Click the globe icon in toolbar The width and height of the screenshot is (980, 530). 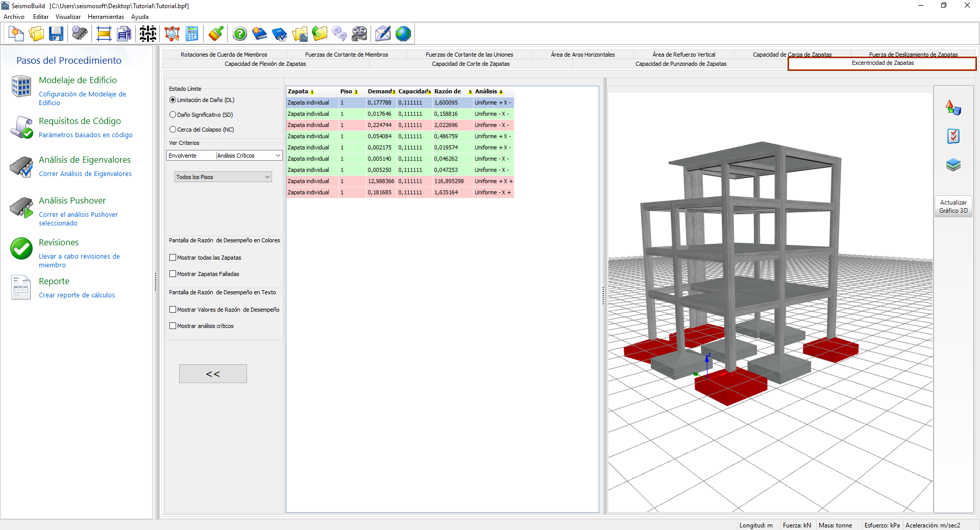(x=403, y=34)
